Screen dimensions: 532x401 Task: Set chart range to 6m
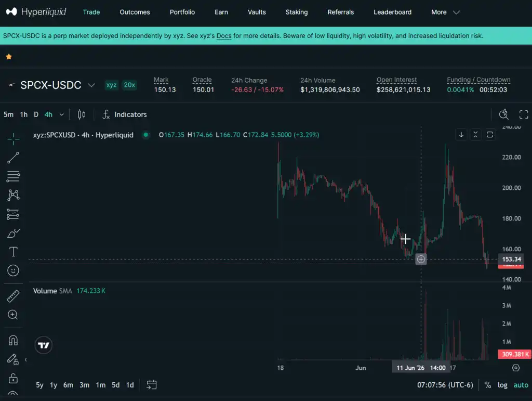click(68, 385)
